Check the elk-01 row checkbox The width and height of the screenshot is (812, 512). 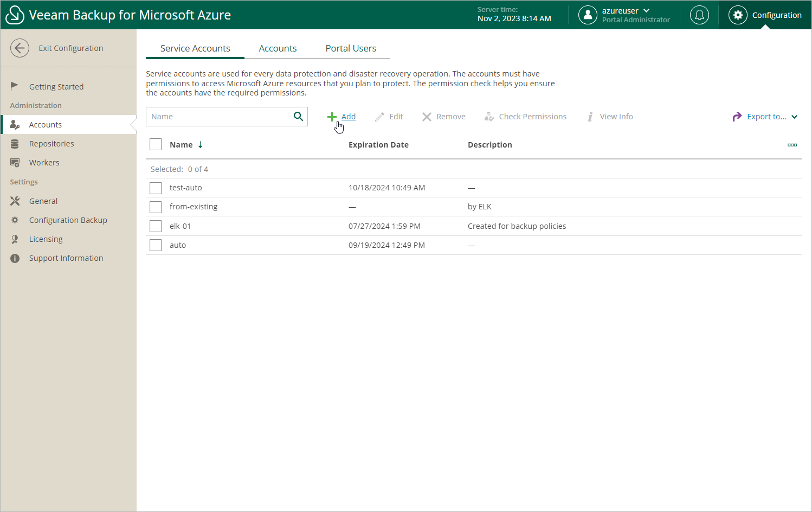coord(156,226)
